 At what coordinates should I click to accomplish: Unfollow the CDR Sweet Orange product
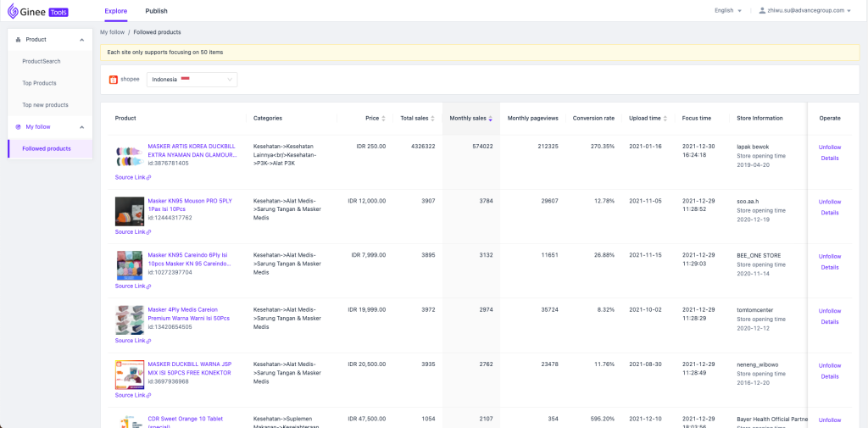click(x=830, y=420)
